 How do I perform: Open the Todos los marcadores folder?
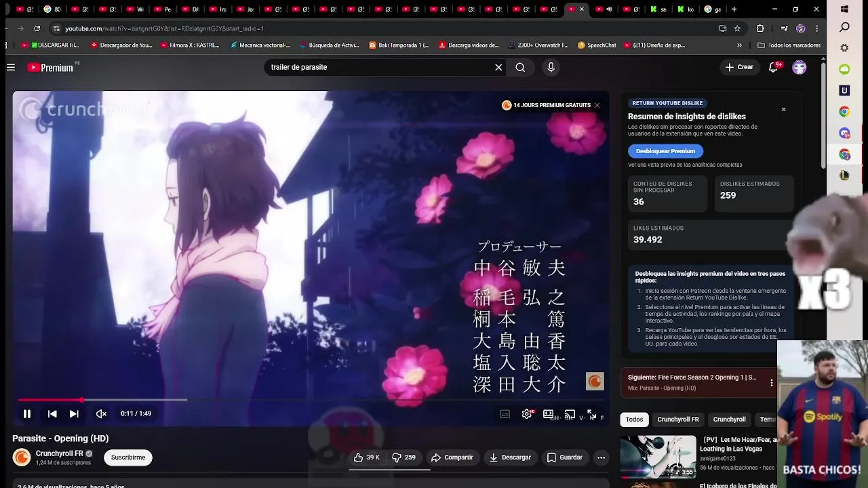(x=789, y=45)
